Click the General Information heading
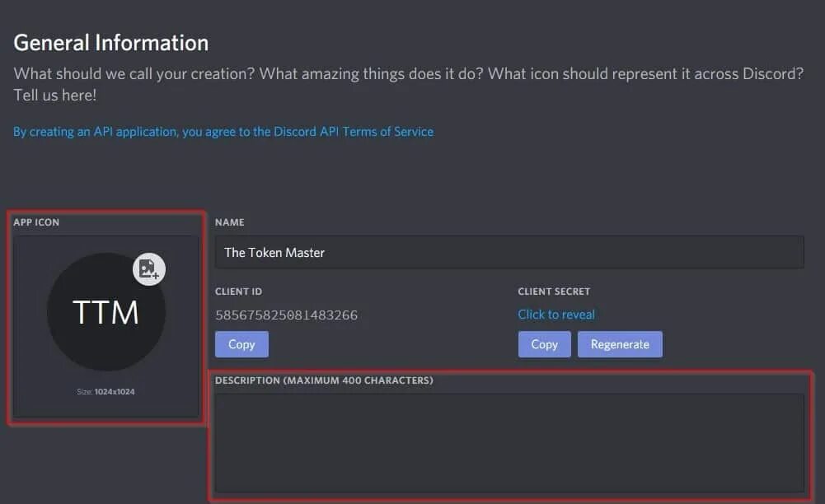Viewport: 825px width, 504px height. click(x=111, y=43)
